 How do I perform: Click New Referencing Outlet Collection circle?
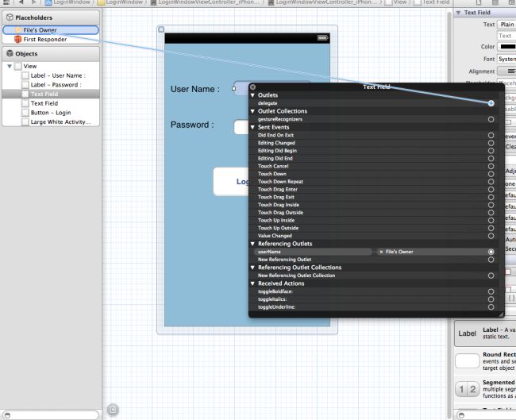pyautogui.click(x=491, y=276)
